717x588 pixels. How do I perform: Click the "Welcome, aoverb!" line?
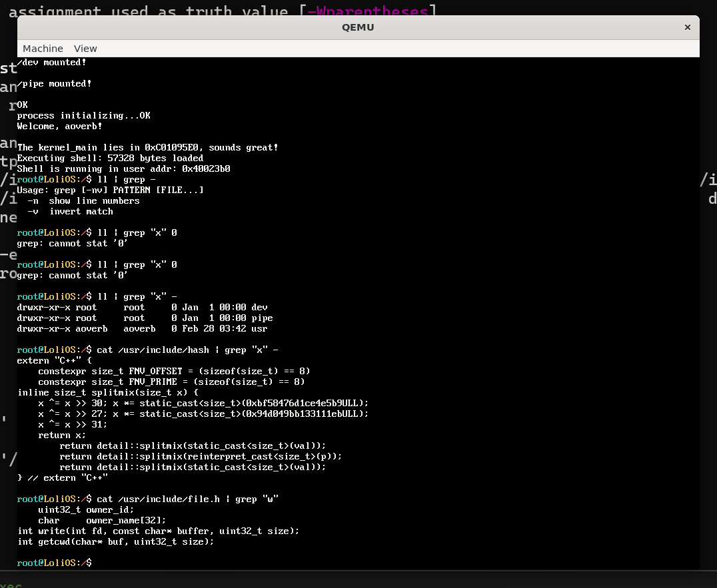(x=60, y=126)
